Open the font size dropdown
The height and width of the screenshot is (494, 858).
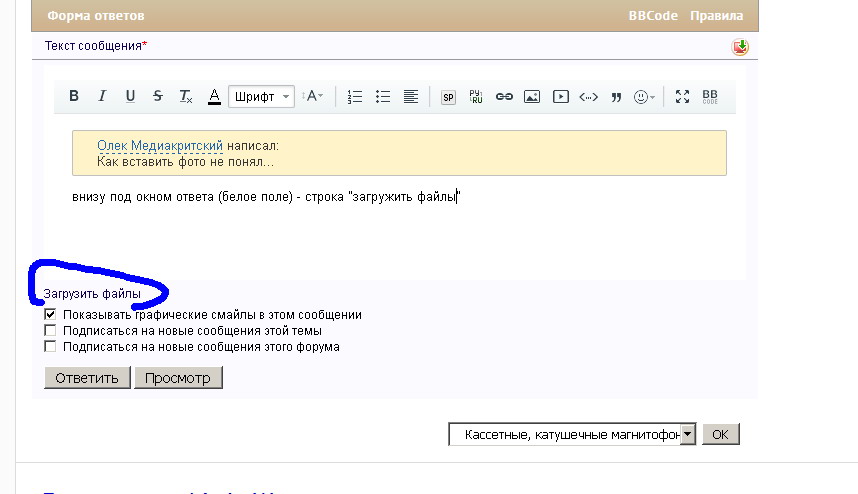pyautogui.click(x=313, y=97)
